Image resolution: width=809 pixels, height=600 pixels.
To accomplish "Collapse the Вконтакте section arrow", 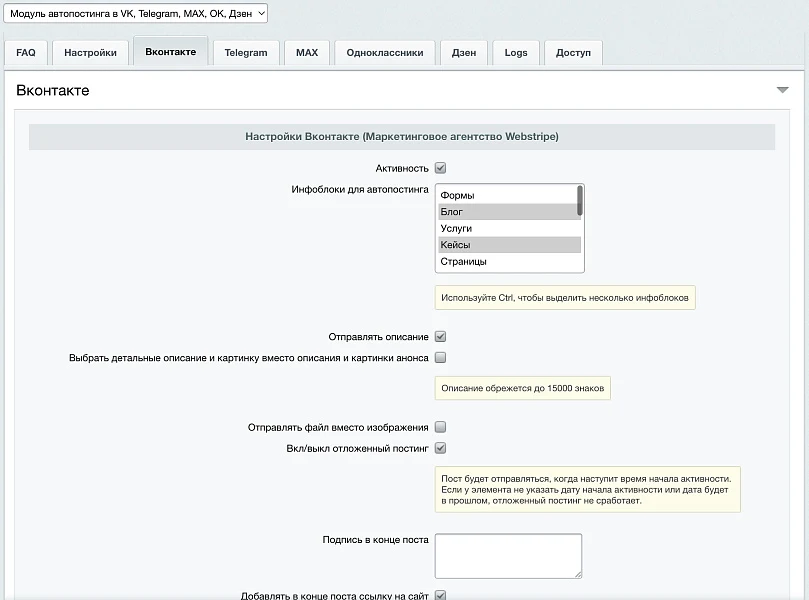I will (783, 90).
